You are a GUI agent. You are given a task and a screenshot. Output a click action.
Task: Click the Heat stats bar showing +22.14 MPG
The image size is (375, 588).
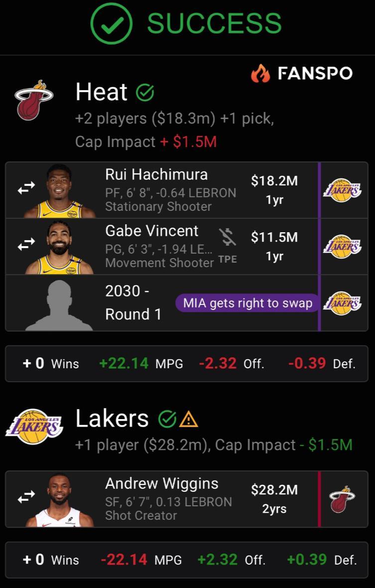point(187,363)
